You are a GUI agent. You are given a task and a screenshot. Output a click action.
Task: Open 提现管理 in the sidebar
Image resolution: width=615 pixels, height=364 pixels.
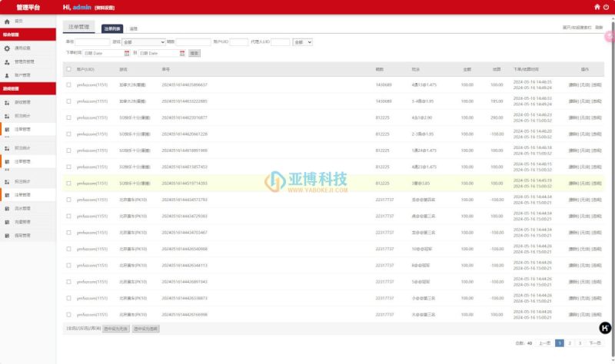pyautogui.click(x=28, y=236)
